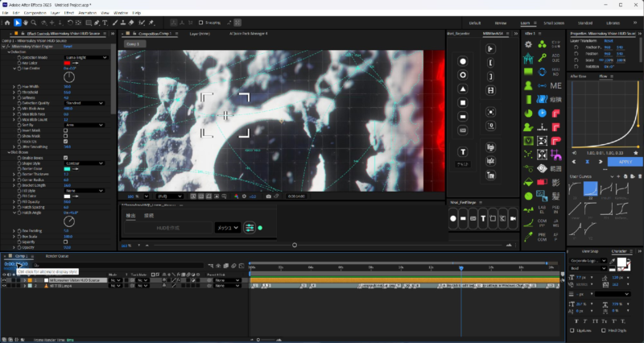644x343 pixels.
Task: Choose the Rectangle shape tool
Action: click(89, 23)
